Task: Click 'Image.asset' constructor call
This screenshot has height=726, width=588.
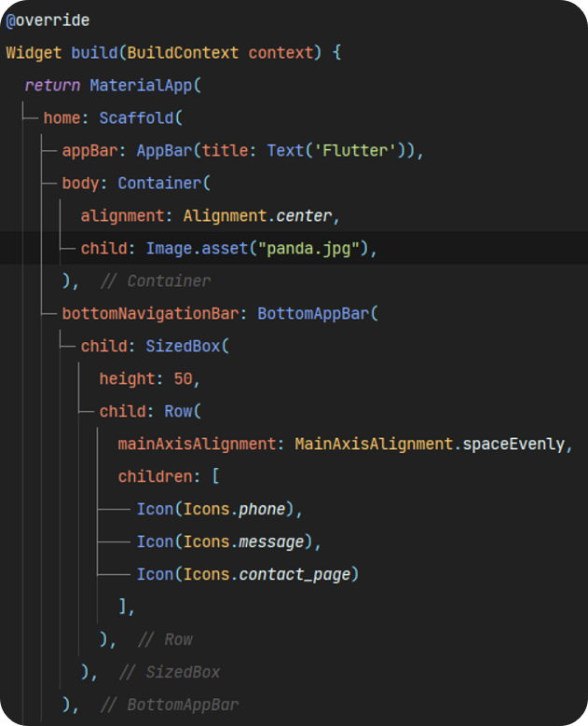Action: point(197,249)
